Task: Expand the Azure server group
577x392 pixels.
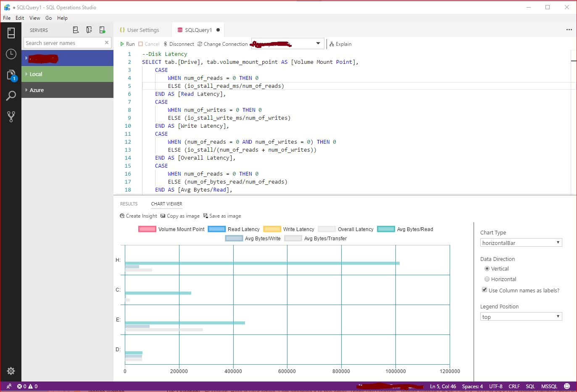Action: tap(37, 90)
